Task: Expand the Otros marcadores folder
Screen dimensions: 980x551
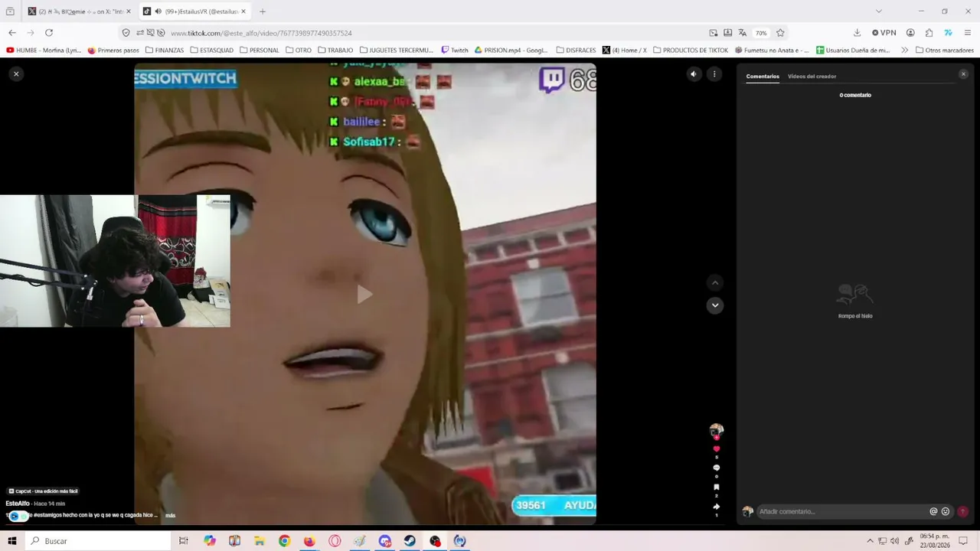Action: [x=945, y=51]
